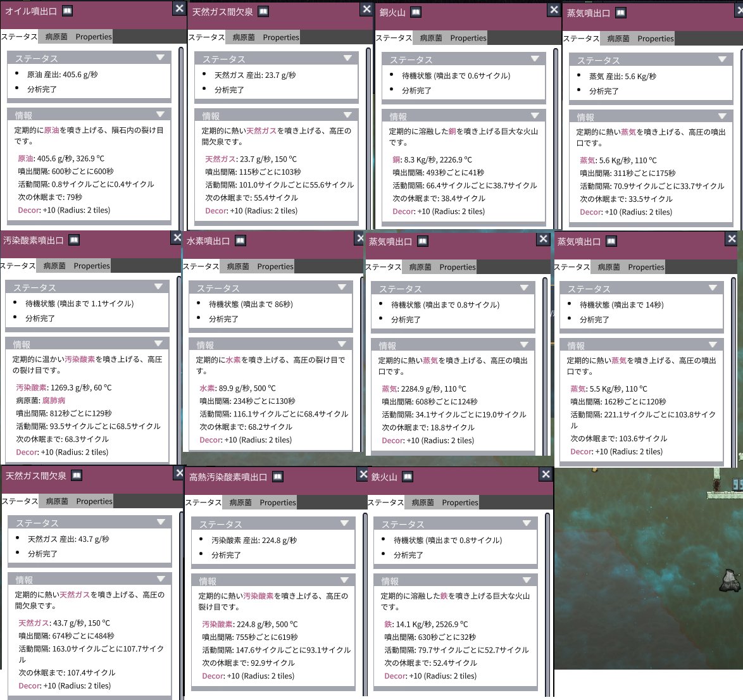Switch to 病原菌 tab in オイル噴出口 panel

[x=56, y=37]
